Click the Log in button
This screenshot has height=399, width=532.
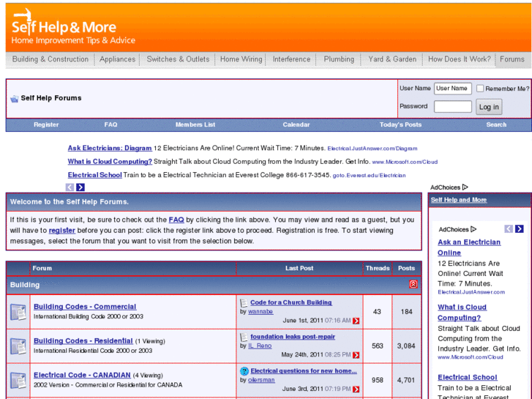coord(489,107)
